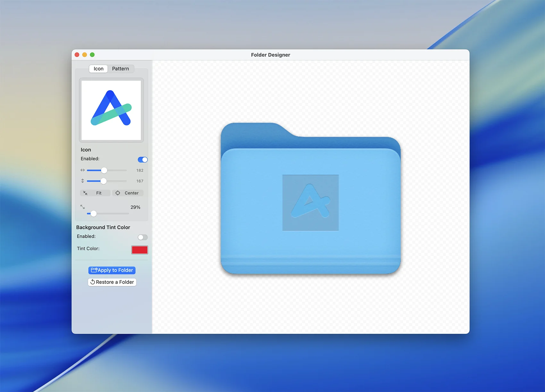Open the red Tint Color swatch
Image resolution: width=545 pixels, height=392 pixels.
point(139,250)
